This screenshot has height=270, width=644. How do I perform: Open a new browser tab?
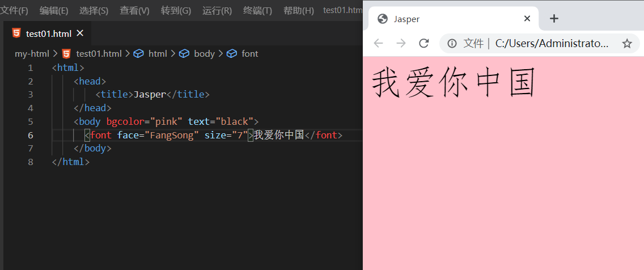[x=554, y=19]
